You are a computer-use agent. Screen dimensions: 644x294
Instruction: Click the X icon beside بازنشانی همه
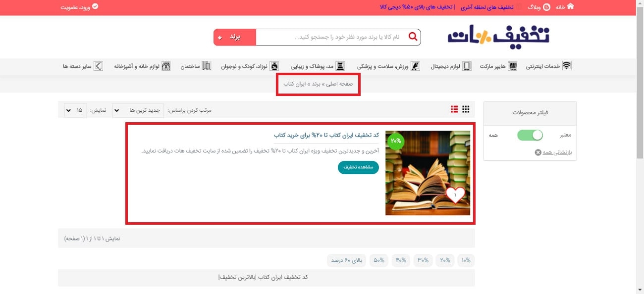point(538,152)
